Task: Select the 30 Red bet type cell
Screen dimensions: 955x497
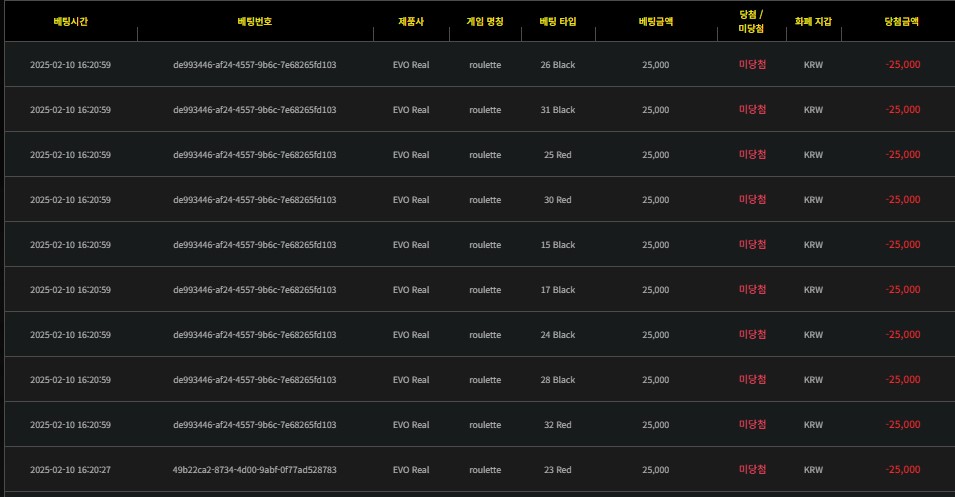Action: 558,200
